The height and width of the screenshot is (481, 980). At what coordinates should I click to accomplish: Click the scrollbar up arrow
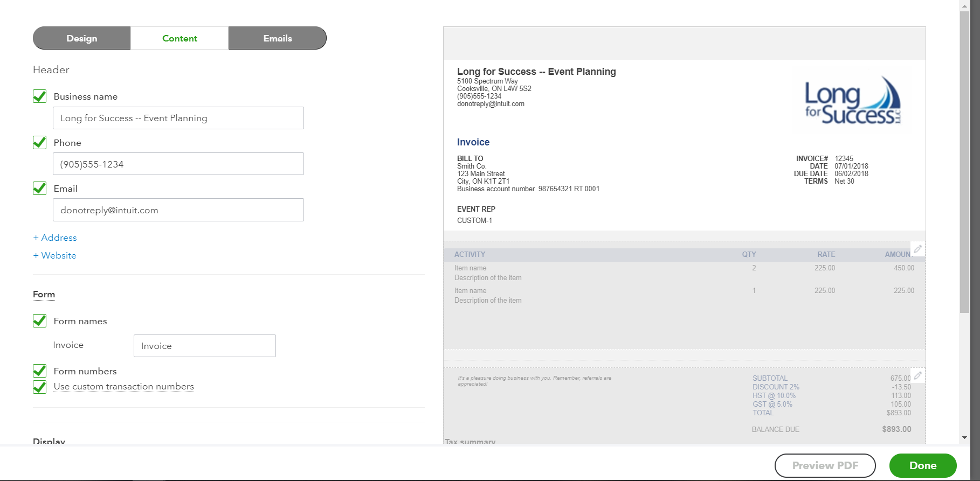point(964,6)
